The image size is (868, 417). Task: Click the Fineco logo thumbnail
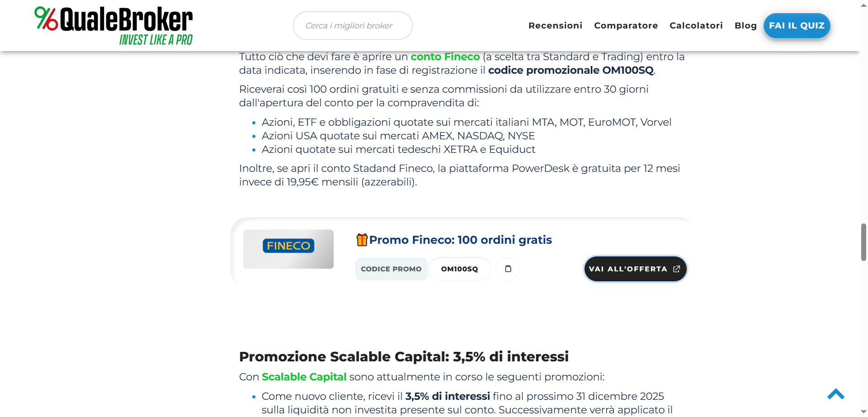pos(288,249)
